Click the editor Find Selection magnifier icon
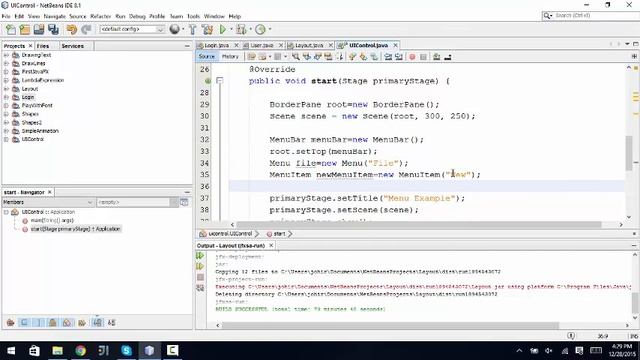The image size is (640, 360). click(x=296, y=57)
